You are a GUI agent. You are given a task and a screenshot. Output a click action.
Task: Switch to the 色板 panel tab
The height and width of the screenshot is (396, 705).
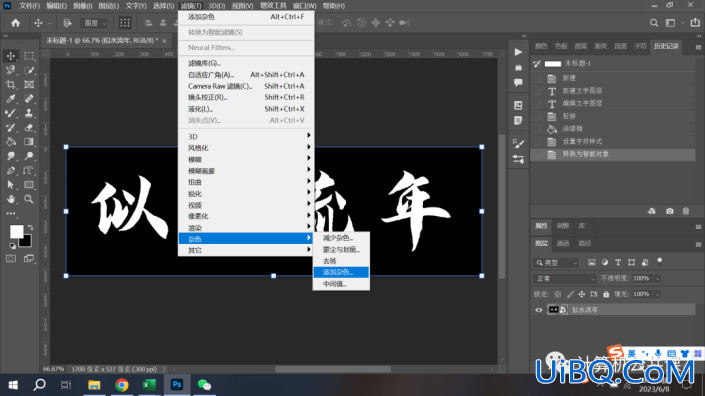561,46
